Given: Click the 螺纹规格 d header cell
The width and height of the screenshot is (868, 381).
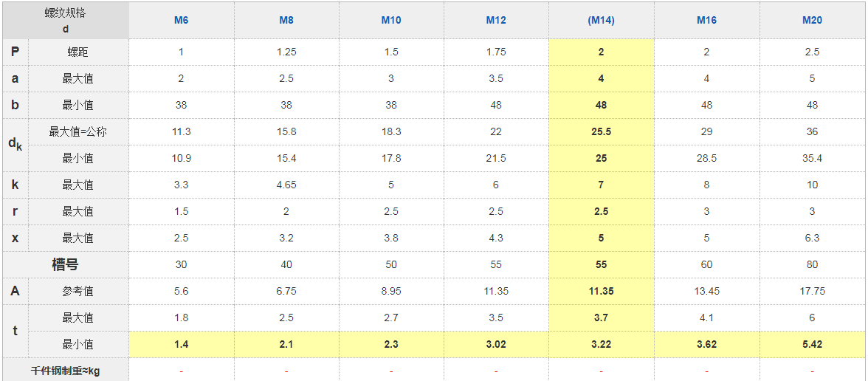Looking at the screenshot, I should coord(66,20).
